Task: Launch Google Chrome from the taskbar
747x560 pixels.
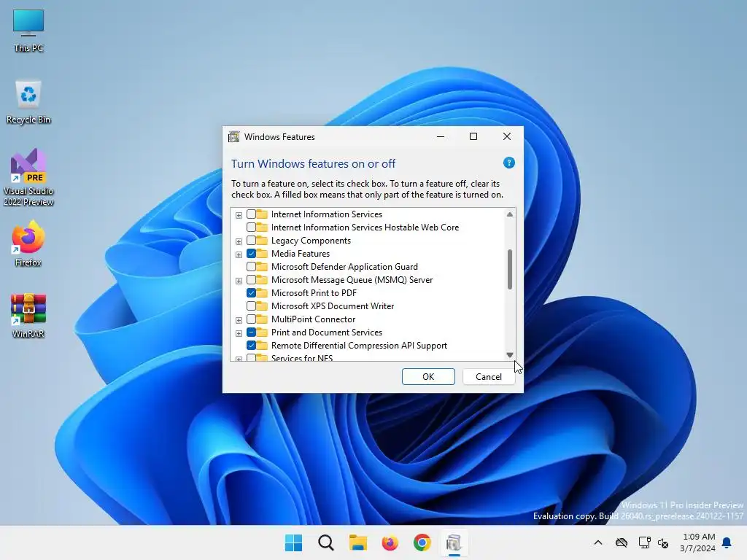Action: pos(422,542)
